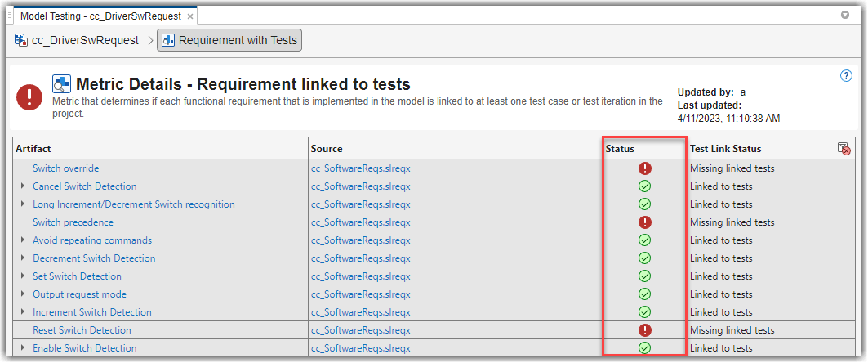Open Long Increment/Decrement Switch recognition link
The height and width of the screenshot is (363, 868).
point(134,204)
